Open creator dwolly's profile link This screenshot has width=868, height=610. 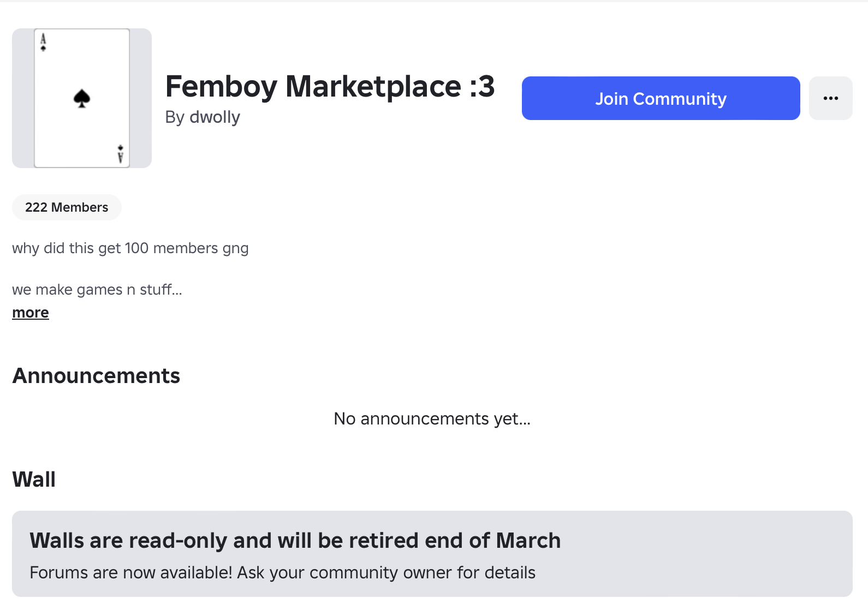pyautogui.click(x=215, y=117)
